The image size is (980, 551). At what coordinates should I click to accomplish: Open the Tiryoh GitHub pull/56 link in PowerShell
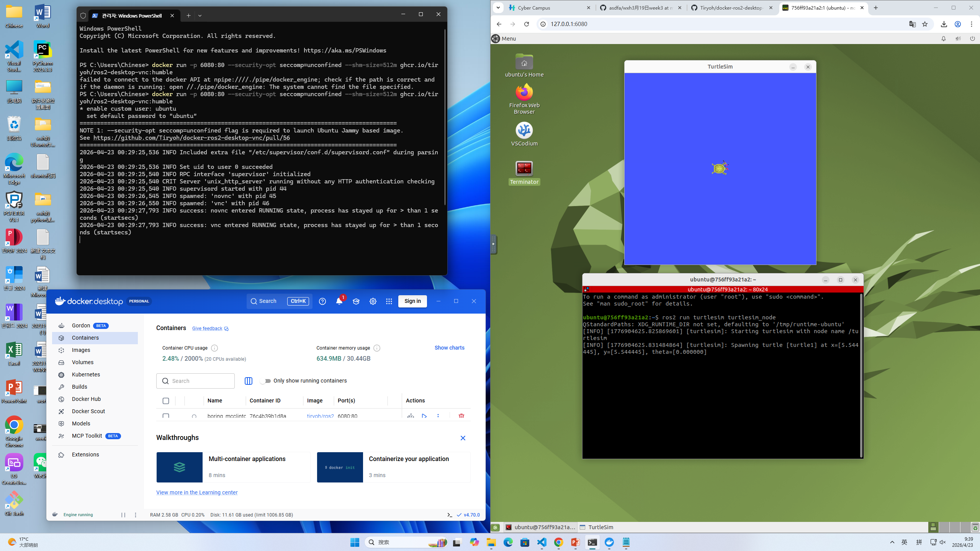point(191,138)
